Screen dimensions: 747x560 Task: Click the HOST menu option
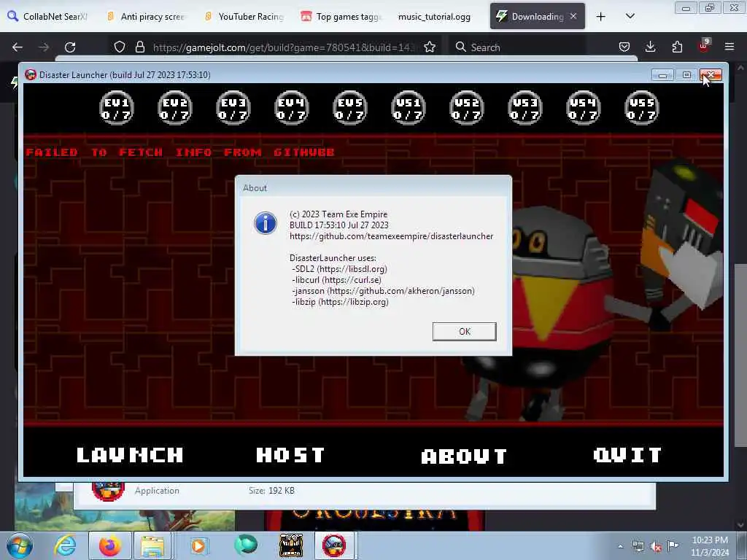290,455
